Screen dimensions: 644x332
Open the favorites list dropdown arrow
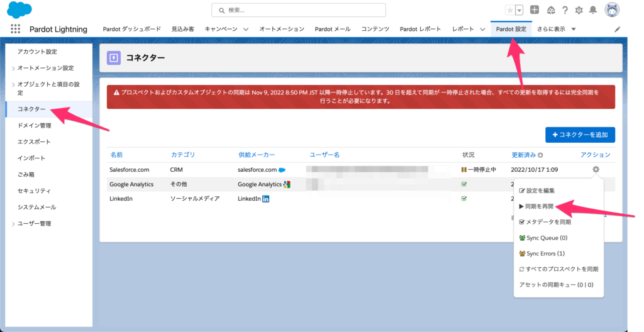pyautogui.click(x=519, y=10)
